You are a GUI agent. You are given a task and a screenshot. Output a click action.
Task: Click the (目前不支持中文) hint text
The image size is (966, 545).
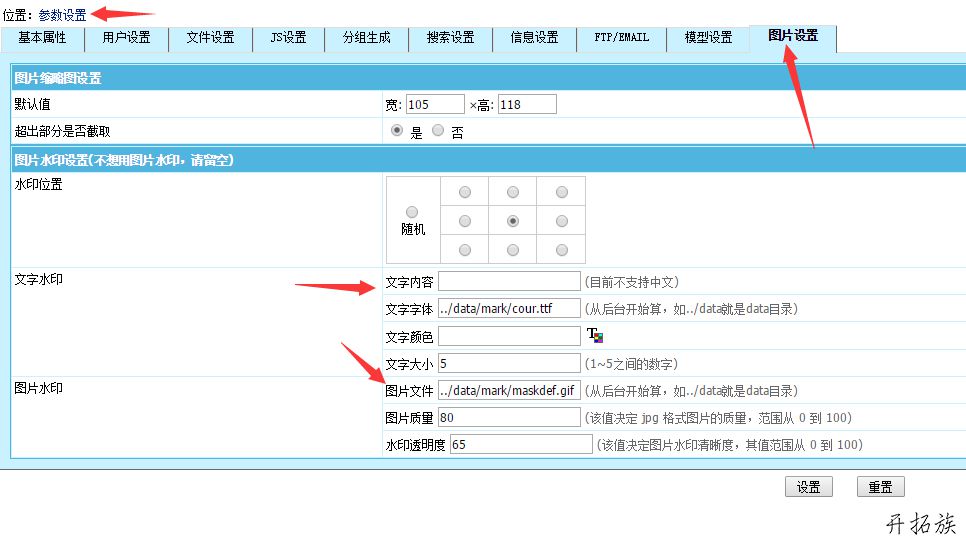632,282
